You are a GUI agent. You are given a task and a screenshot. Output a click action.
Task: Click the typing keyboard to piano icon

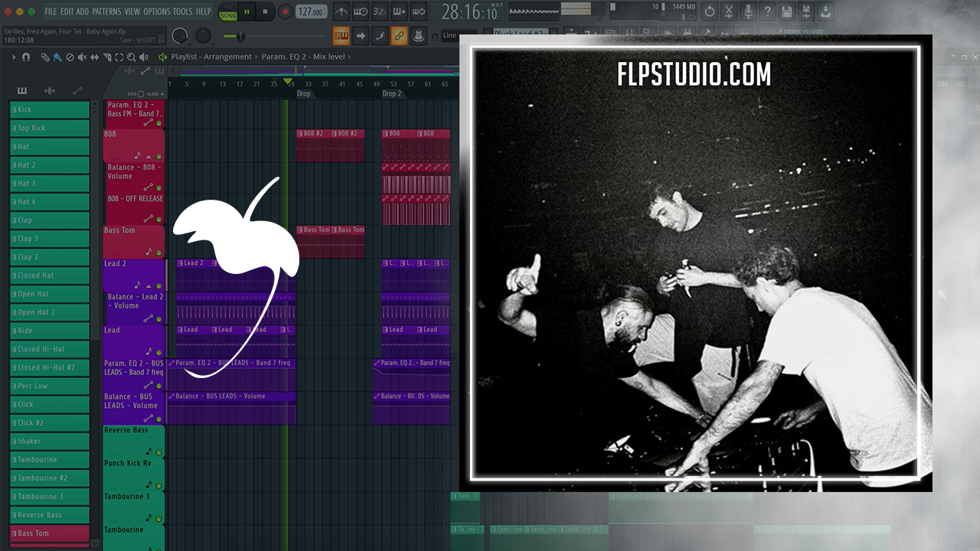click(341, 36)
